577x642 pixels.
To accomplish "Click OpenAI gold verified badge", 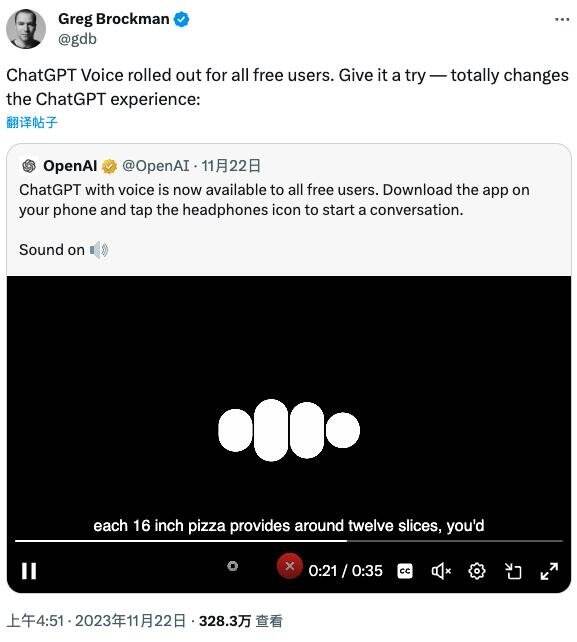I will pyautogui.click(x=109, y=166).
